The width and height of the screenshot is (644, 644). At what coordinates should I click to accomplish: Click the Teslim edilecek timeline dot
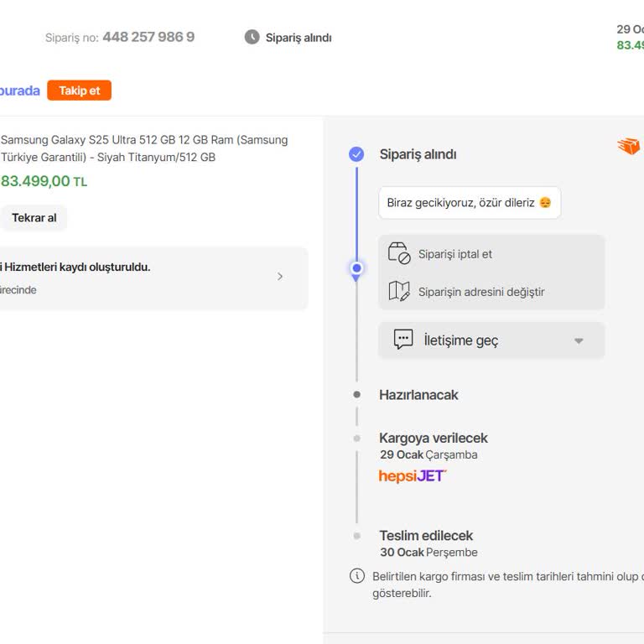pos(357,536)
